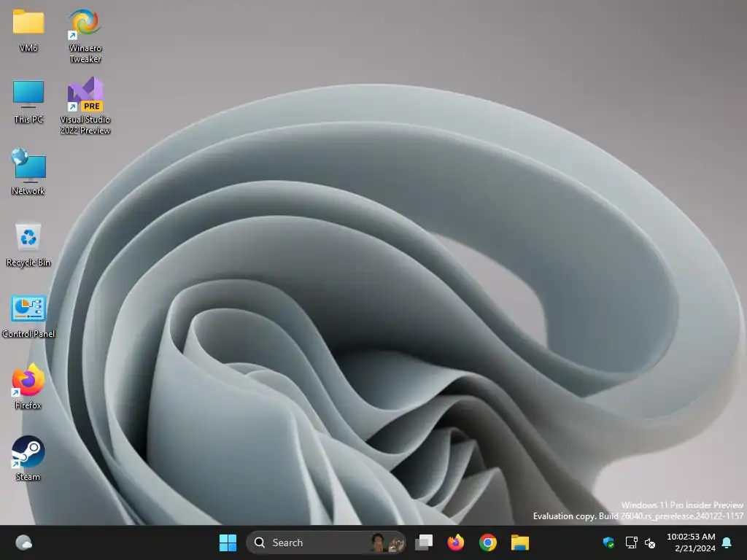The height and width of the screenshot is (560, 747).
Task: Select the Winaero Tweaker shortcut
Action: [85, 36]
